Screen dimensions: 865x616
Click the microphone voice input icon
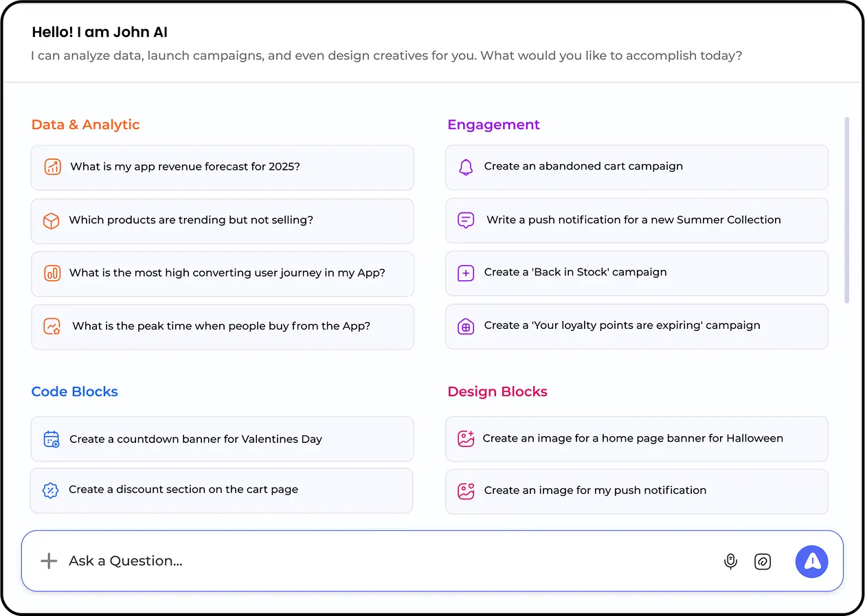point(730,562)
